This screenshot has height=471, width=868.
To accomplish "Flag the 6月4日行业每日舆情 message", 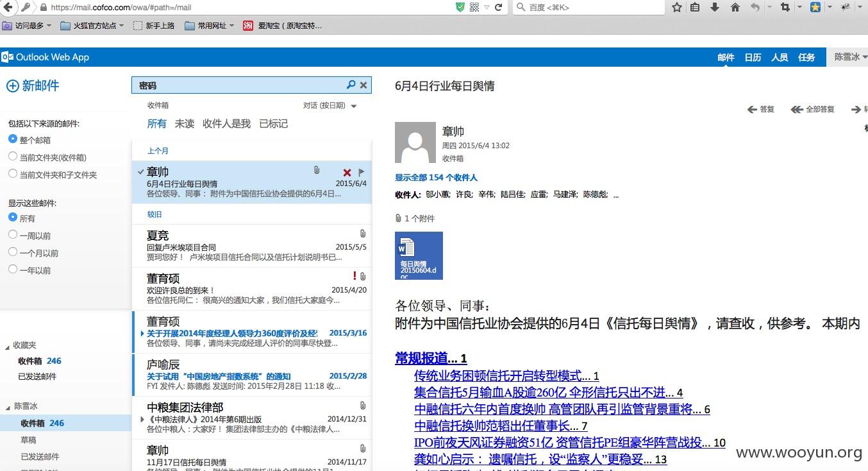I will click(x=362, y=172).
